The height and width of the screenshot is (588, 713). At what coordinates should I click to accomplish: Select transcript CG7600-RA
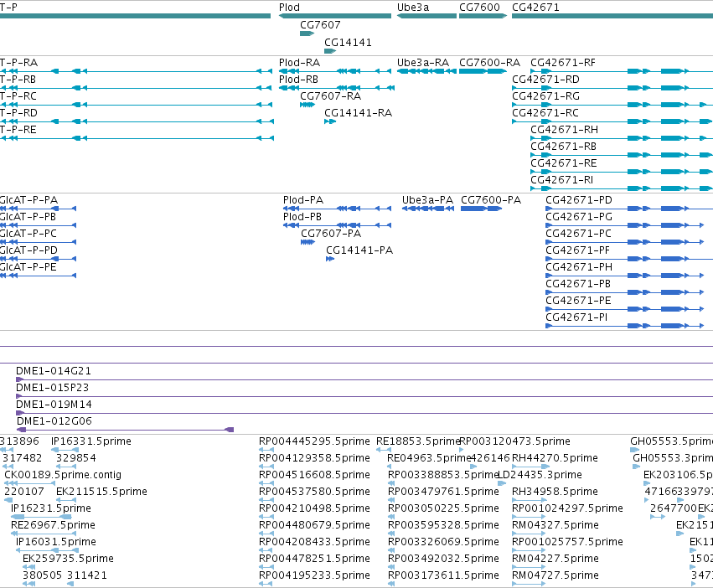tap(490, 63)
